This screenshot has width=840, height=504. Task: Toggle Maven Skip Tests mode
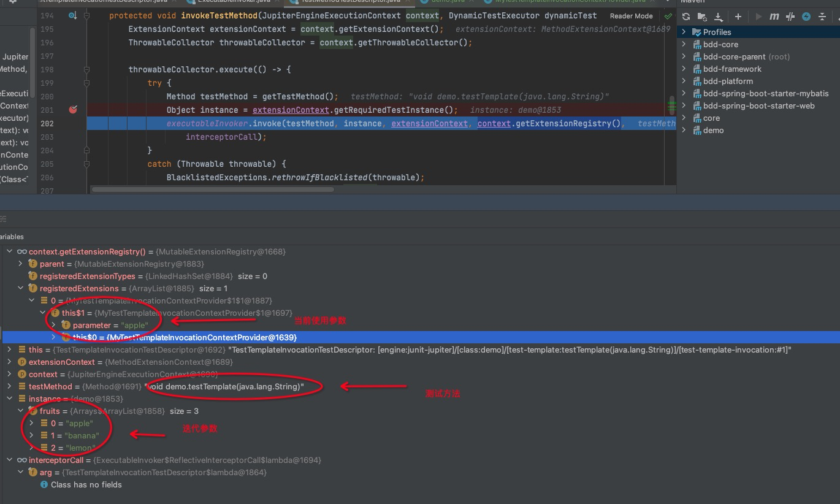(x=806, y=17)
